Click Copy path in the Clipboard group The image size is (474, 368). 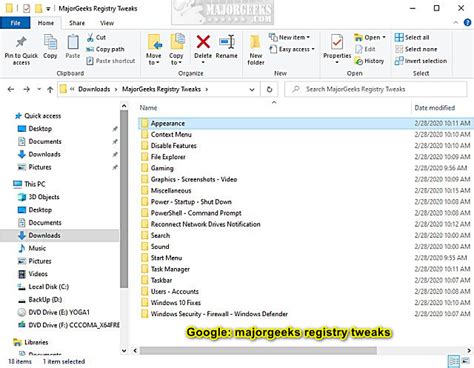point(105,49)
